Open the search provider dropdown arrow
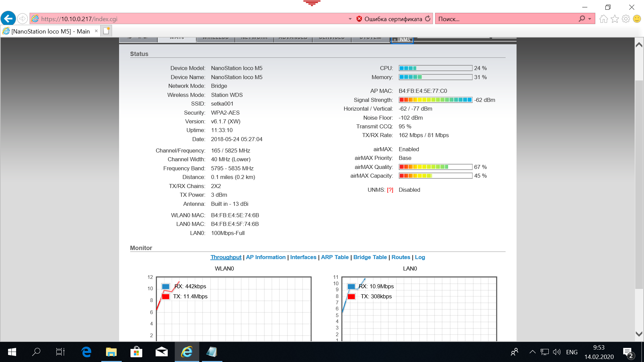Image resolution: width=644 pixels, height=362 pixels. point(590,19)
